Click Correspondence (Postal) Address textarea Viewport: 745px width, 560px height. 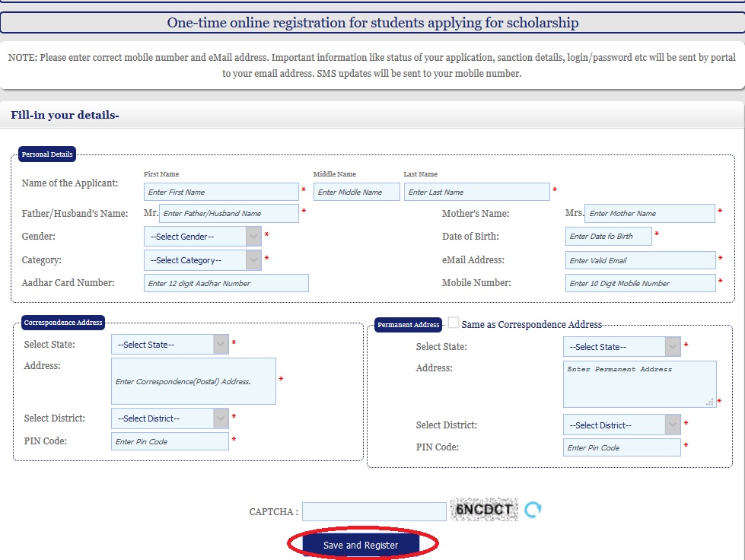[193, 381]
